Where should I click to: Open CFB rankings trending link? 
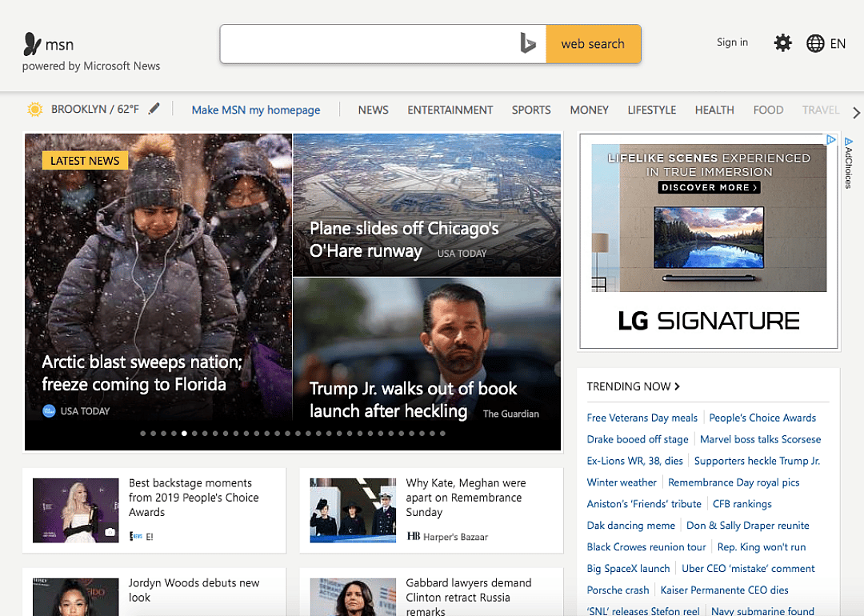click(742, 503)
